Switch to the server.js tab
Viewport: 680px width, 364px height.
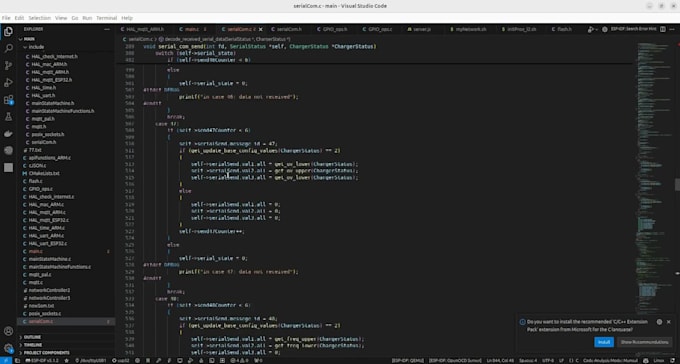point(422,30)
